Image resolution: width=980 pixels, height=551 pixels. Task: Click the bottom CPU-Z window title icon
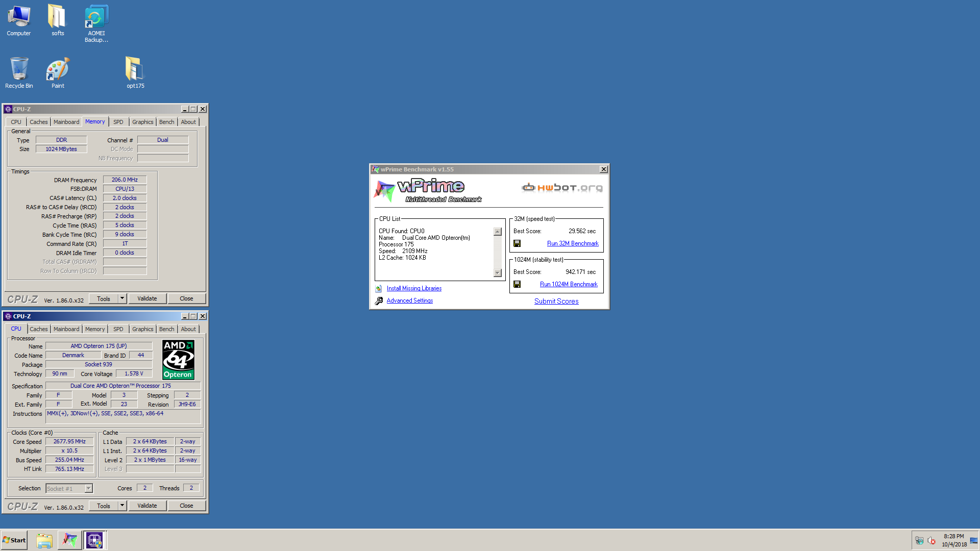coord(8,316)
